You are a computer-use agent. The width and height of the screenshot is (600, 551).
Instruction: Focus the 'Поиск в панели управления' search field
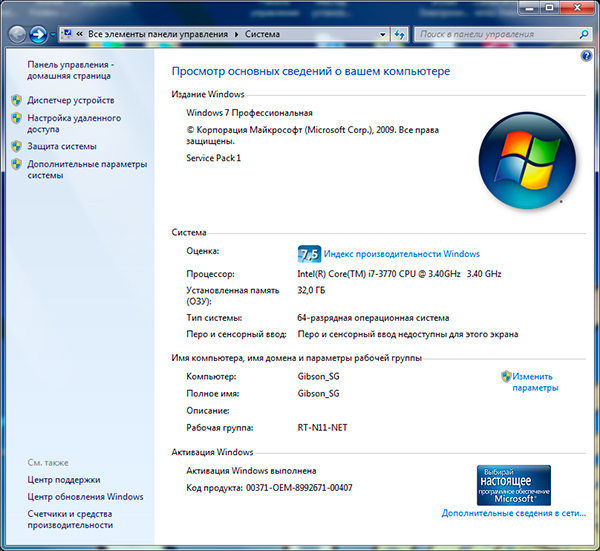[496, 34]
